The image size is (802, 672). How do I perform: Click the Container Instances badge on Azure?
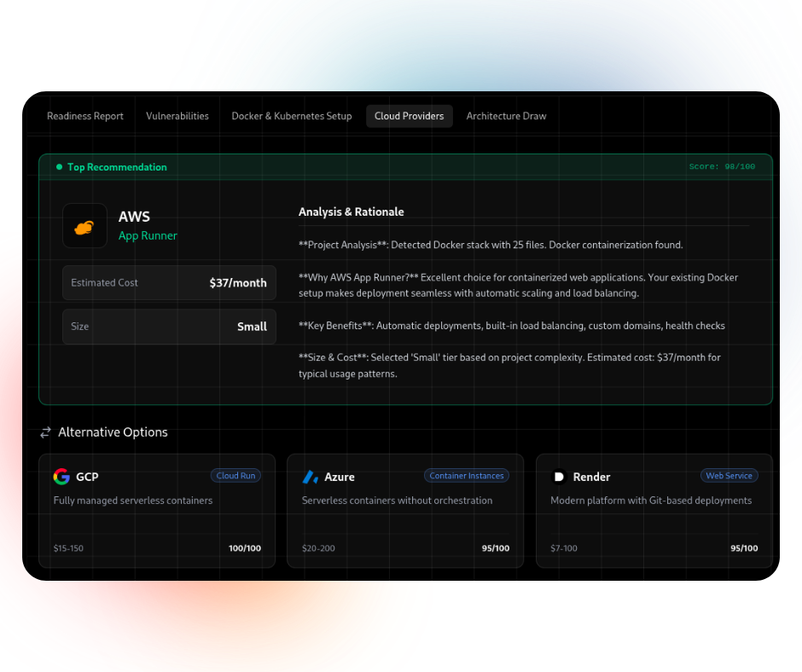(x=467, y=476)
